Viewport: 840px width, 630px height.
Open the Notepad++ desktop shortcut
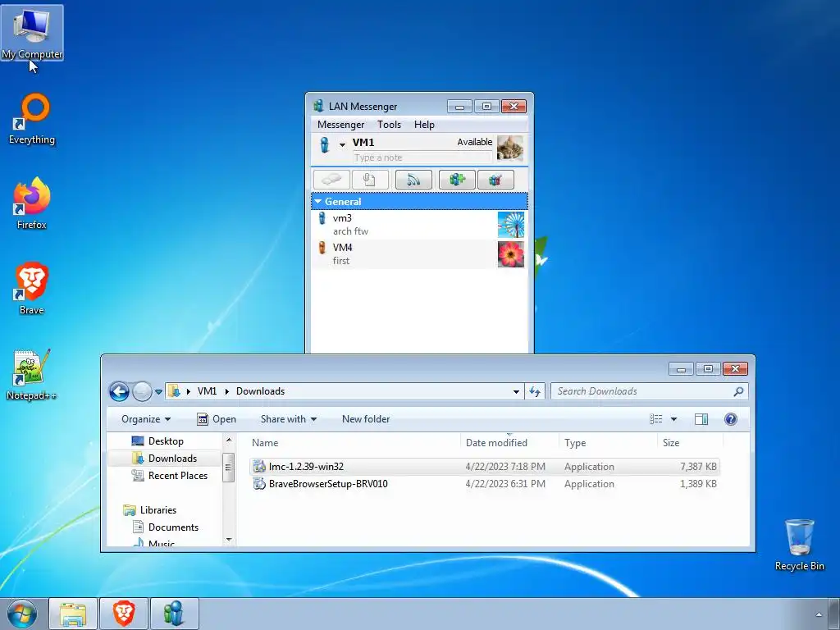(31, 374)
